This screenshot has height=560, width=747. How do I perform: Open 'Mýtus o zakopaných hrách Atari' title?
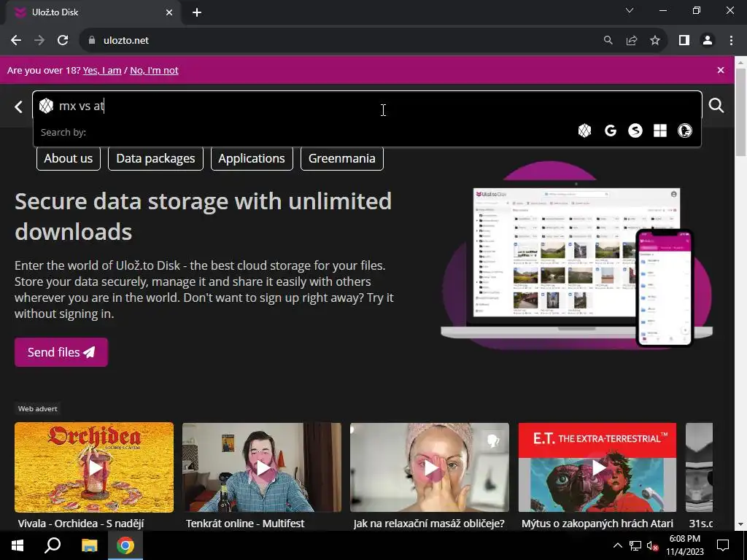coord(597,524)
